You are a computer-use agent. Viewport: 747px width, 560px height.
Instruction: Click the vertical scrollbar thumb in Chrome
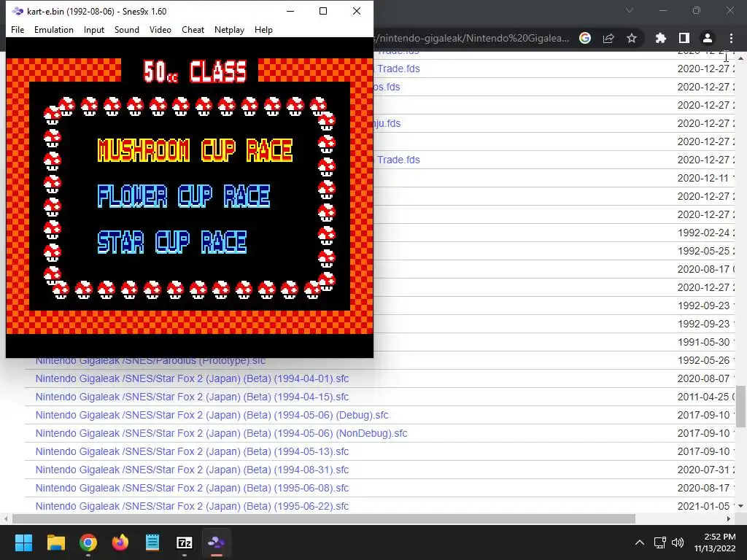(x=741, y=406)
